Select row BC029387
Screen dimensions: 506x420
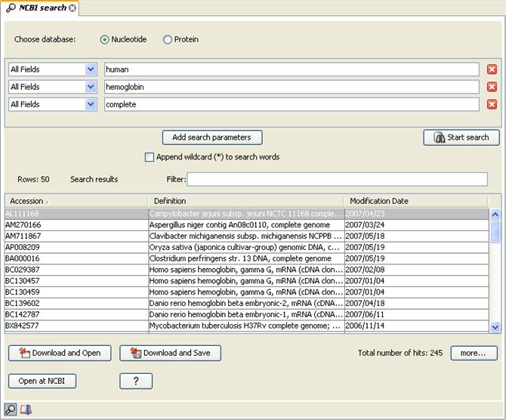(247, 270)
